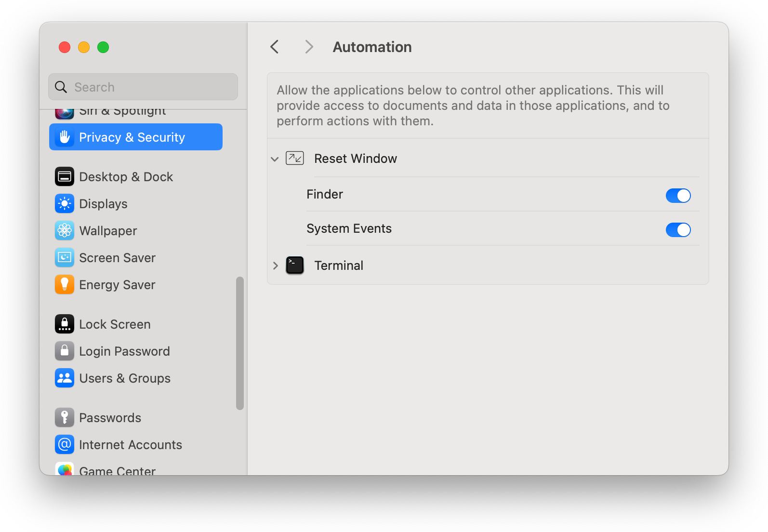Open Desktop & Dock settings

coord(136,177)
